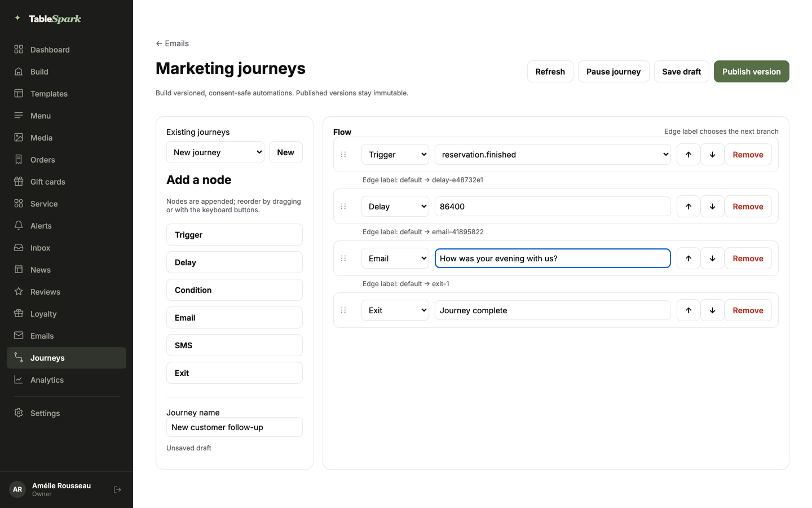This screenshot has height=508, width=812.
Task: Open Dashboard in the sidebar
Action: click(67, 50)
